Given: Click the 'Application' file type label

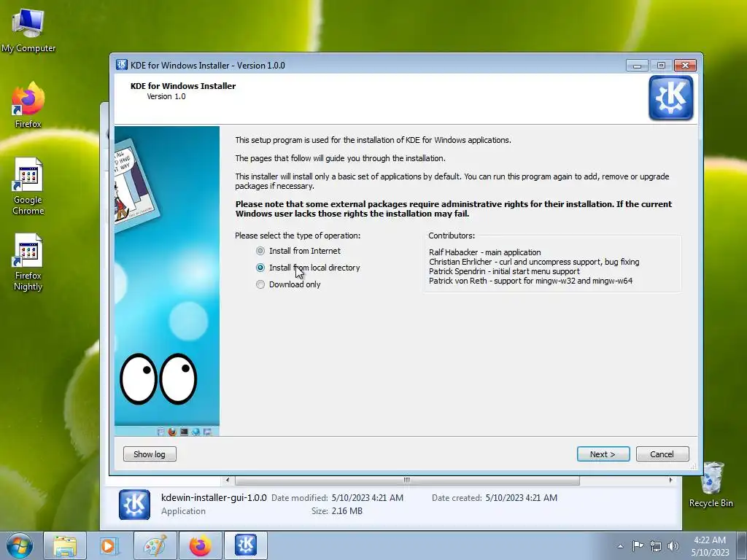Looking at the screenshot, I should click(x=183, y=511).
